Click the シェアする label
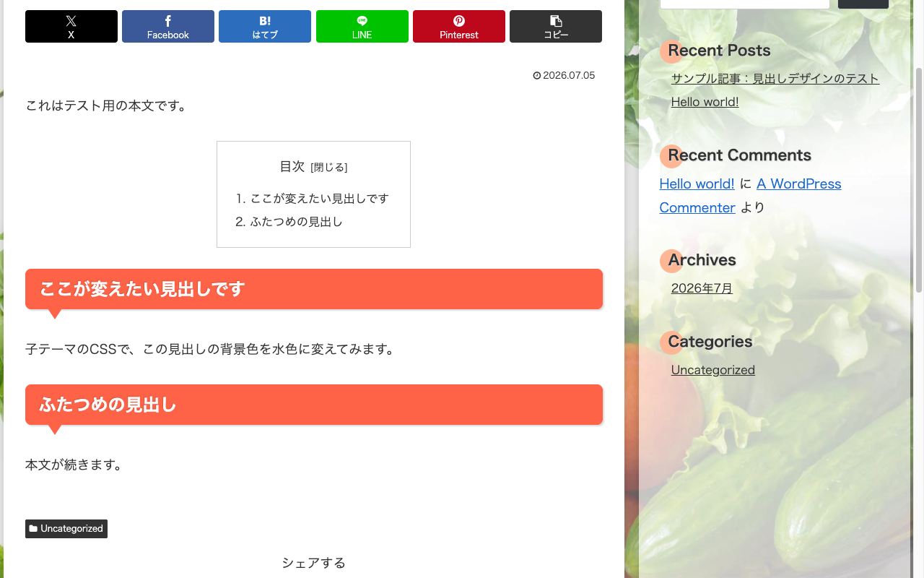The image size is (924, 578). [314, 563]
